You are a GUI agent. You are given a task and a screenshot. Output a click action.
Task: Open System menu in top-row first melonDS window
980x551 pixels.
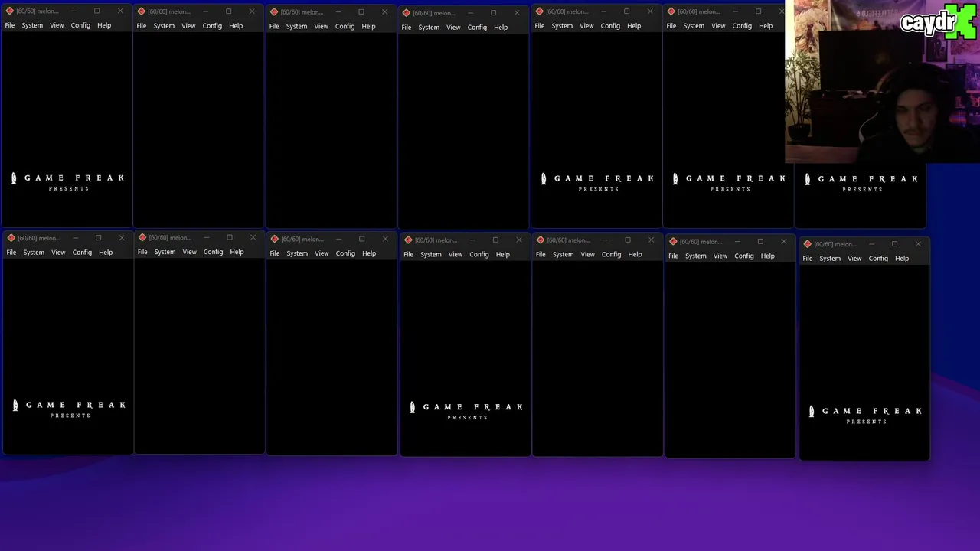(32, 25)
